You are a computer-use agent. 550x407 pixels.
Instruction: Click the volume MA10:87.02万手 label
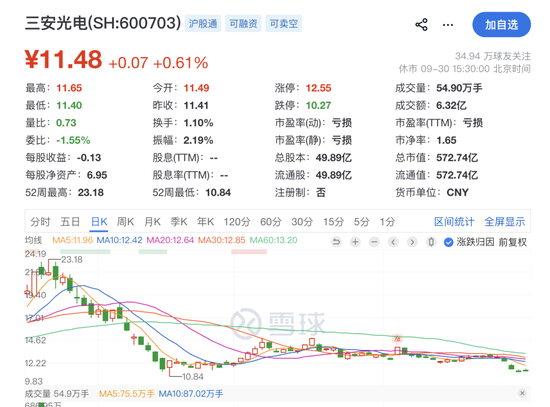pyautogui.click(x=190, y=394)
